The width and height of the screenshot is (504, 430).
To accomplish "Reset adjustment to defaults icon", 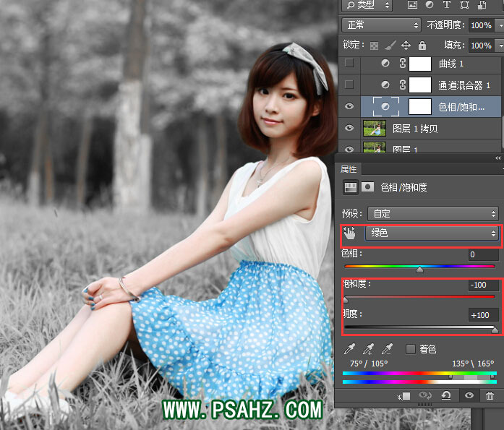I will coord(448,396).
